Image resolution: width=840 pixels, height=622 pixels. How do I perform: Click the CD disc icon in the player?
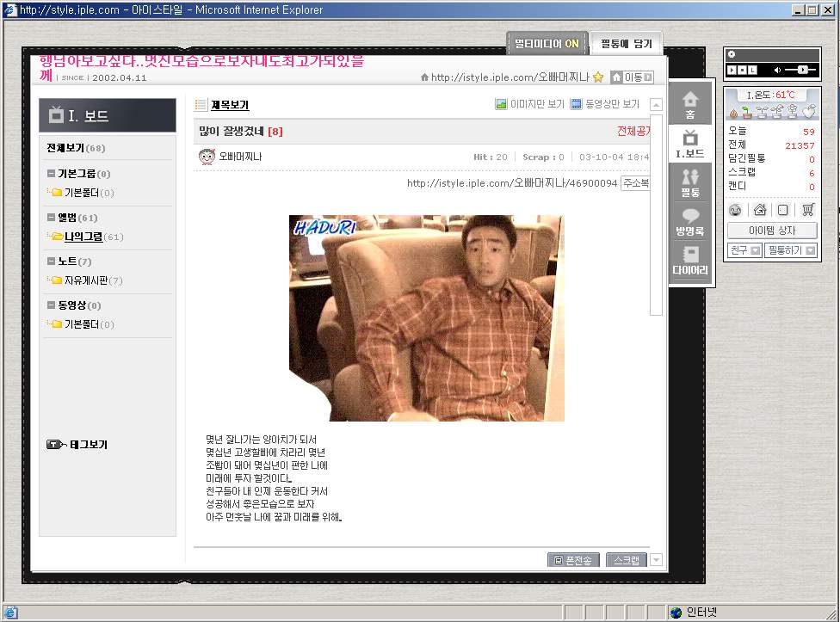(732, 54)
